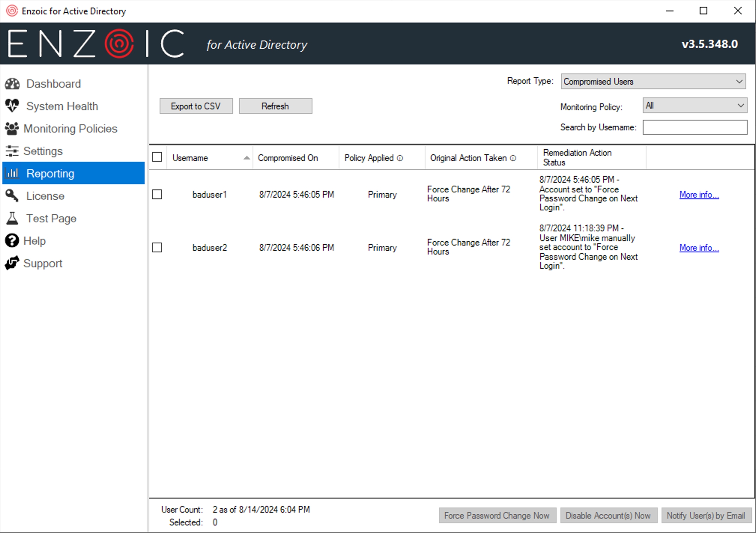Click the Original Action Taken info icon
Viewport: 756px width, 533px height.
(x=513, y=158)
